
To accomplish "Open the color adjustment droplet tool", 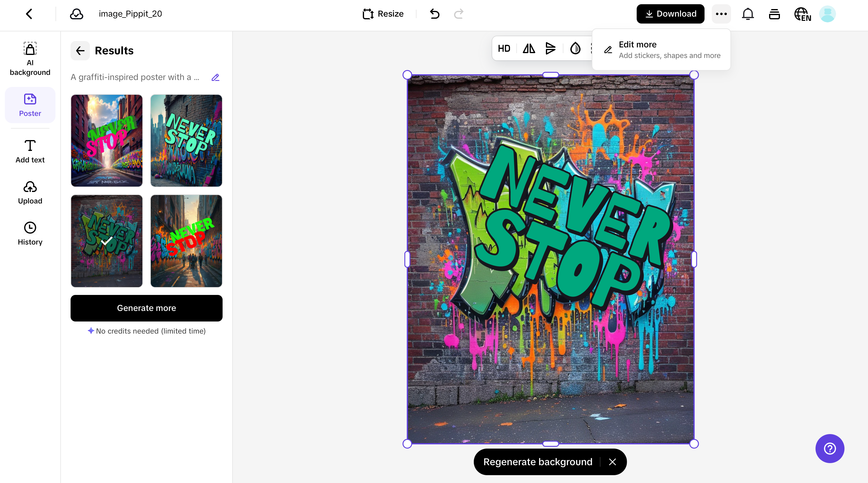I will (575, 48).
